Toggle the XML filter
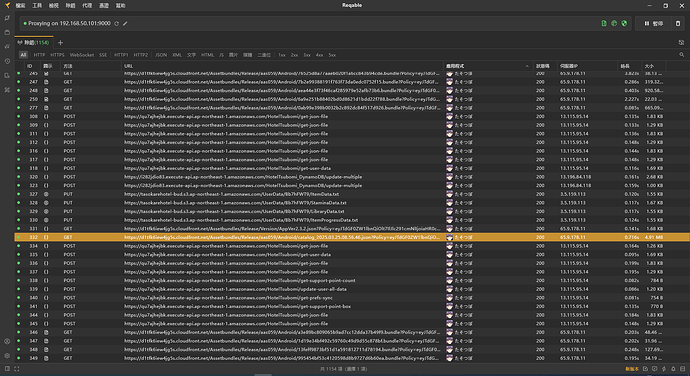The image size is (690, 376). [x=177, y=55]
